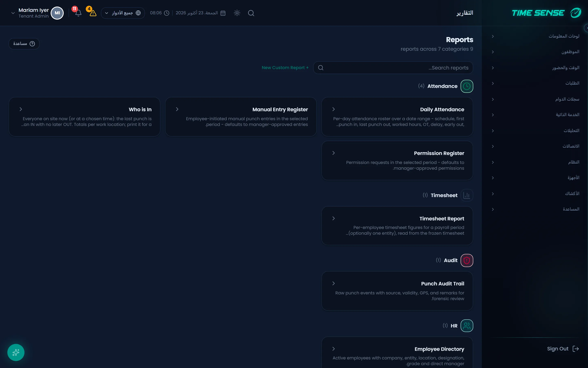The image size is (588, 368).
Task: Open الخدمة الذاتية sidebar menu item
Action: [536, 115]
